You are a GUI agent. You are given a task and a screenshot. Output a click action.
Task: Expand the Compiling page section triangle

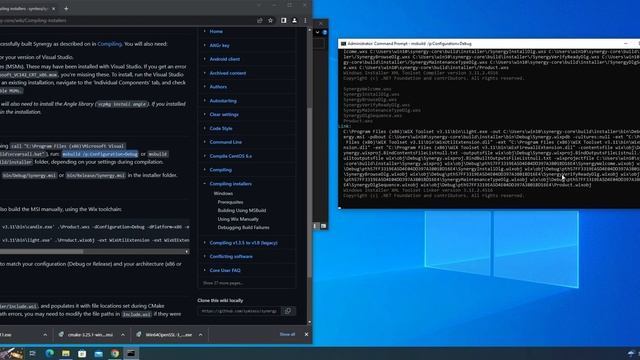pos(204,170)
